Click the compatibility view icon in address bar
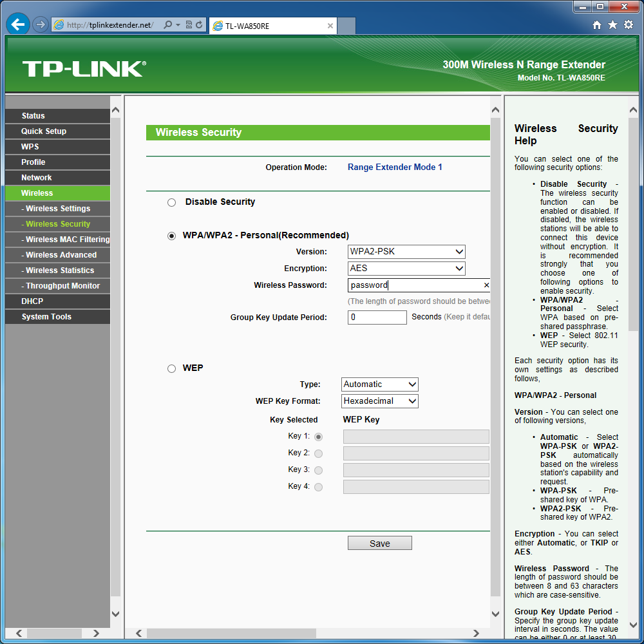The image size is (644, 644). [189, 24]
